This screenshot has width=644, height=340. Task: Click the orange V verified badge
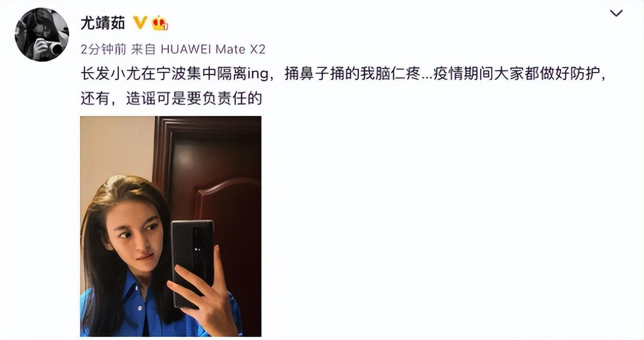[x=140, y=22]
